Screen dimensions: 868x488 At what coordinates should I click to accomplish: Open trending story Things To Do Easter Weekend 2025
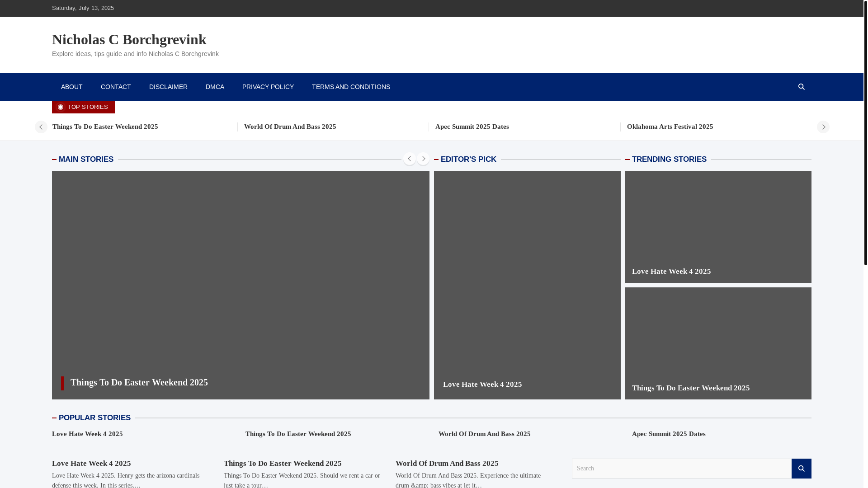click(691, 388)
